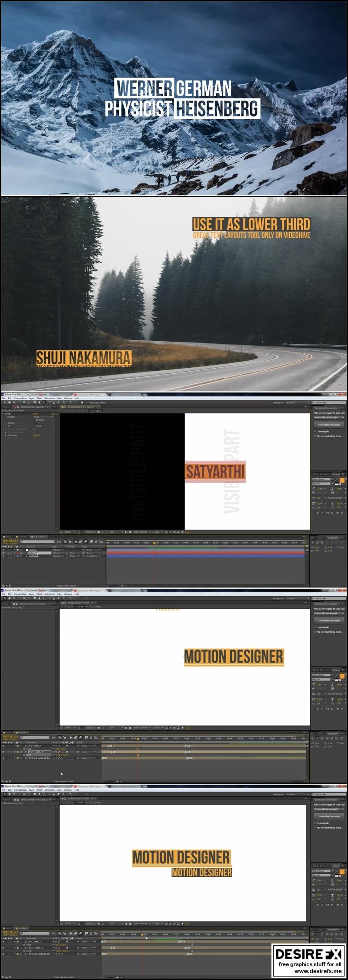This screenshot has height=980, width=348.
Task: Click Search Help field in SATYARTHI window
Action: point(329,403)
